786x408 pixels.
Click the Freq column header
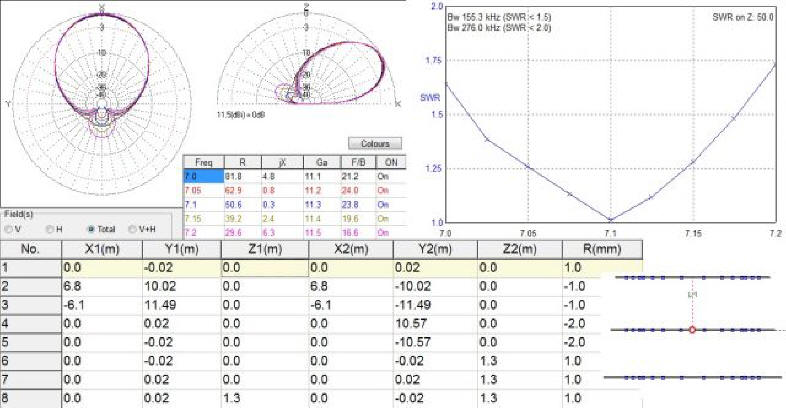[203, 162]
